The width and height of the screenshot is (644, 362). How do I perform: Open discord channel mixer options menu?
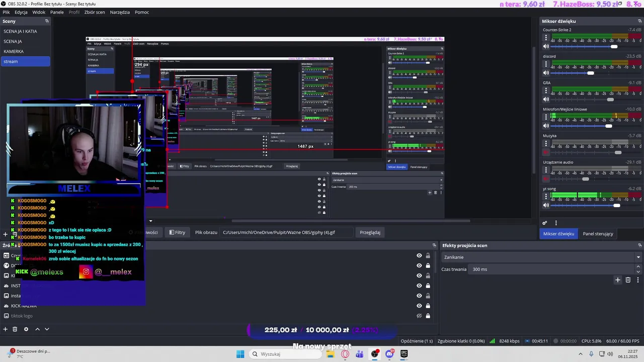click(x=546, y=64)
